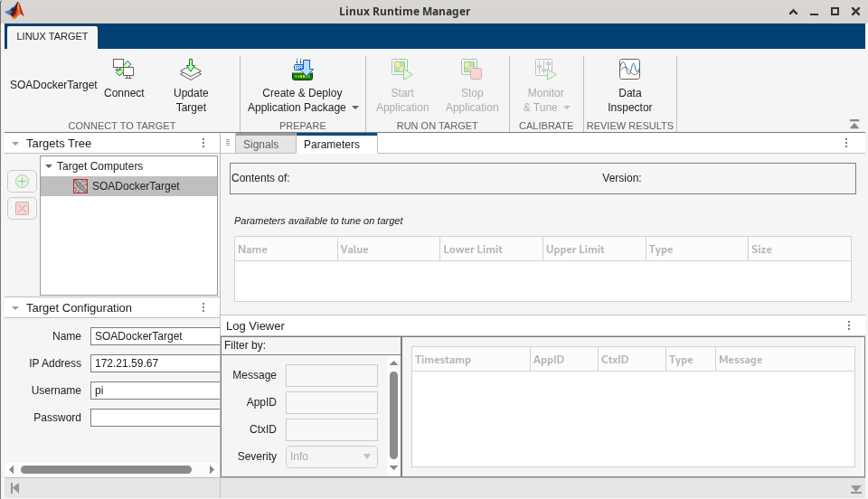This screenshot has width=868, height=499.
Task: Click the Filter scrollbar up arrow
Action: pyautogui.click(x=393, y=362)
